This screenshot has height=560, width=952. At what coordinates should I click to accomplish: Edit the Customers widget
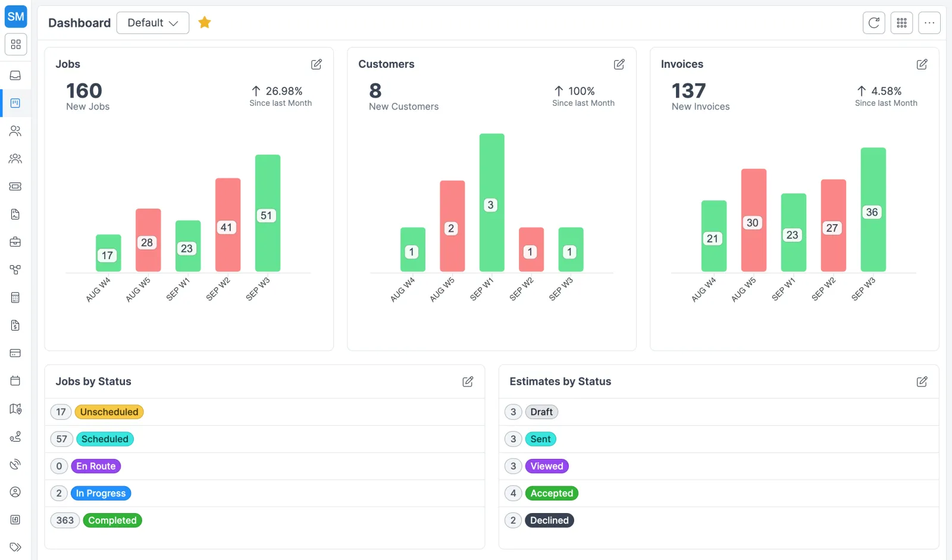(x=619, y=64)
